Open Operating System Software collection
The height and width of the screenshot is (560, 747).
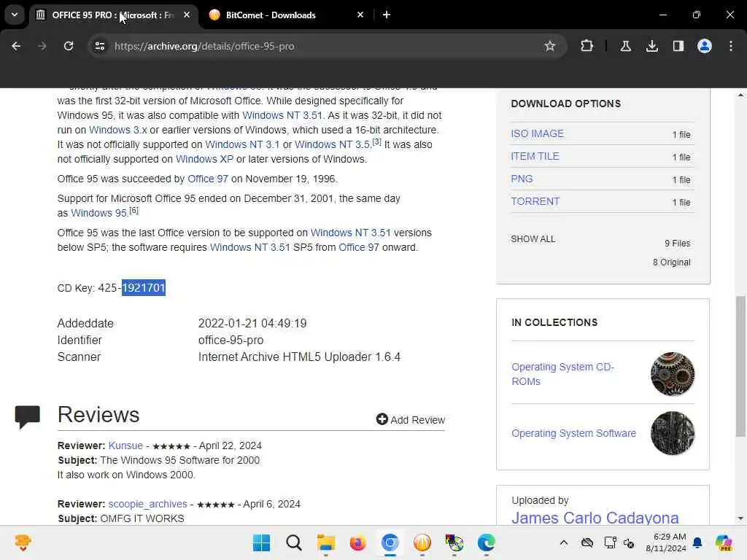[573, 433]
